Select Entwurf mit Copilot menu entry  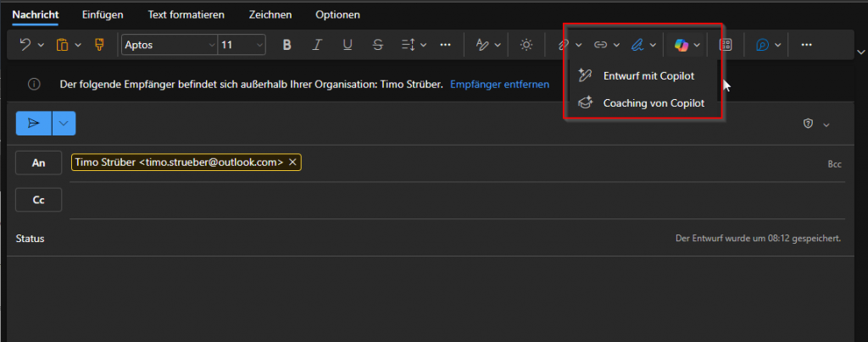pos(648,76)
